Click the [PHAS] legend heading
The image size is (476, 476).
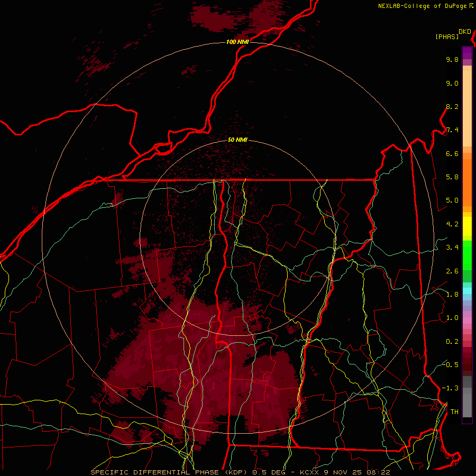click(x=447, y=37)
